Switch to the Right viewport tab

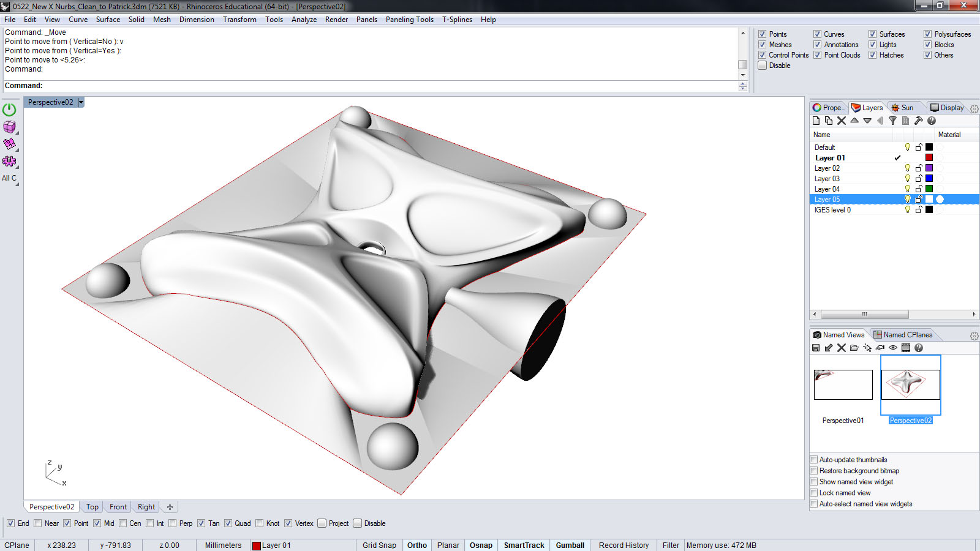pos(146,507)
